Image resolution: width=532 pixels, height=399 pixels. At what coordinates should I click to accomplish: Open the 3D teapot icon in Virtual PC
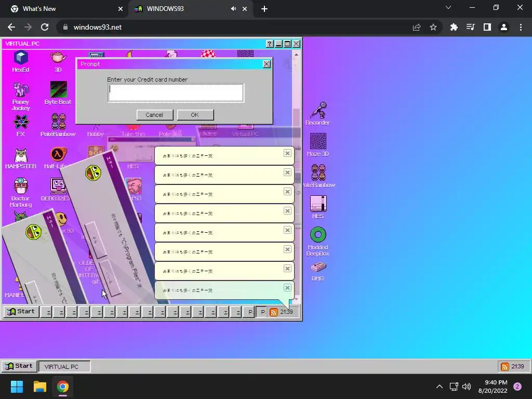click(58, 61)
